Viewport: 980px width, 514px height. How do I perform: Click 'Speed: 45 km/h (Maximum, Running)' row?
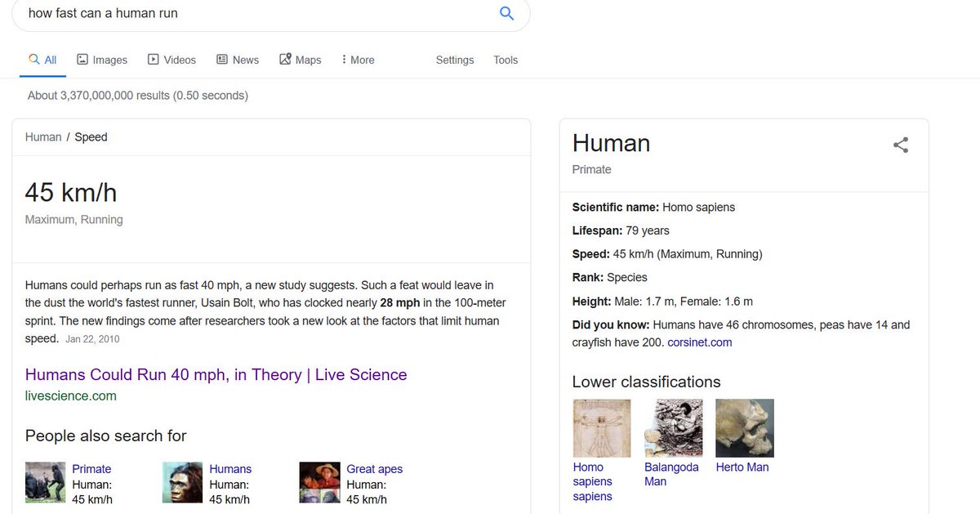click(x=667, y=254)
